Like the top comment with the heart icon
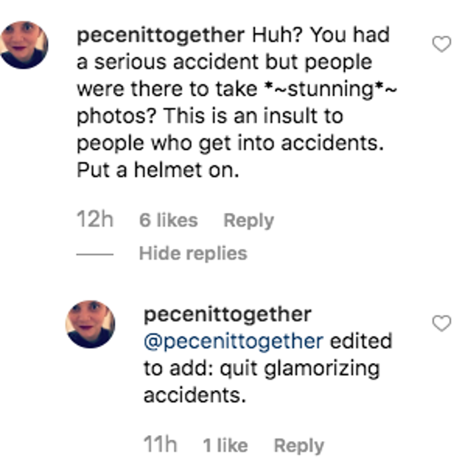The height and width of the screenshot is (476, 476). pos(441,44)
